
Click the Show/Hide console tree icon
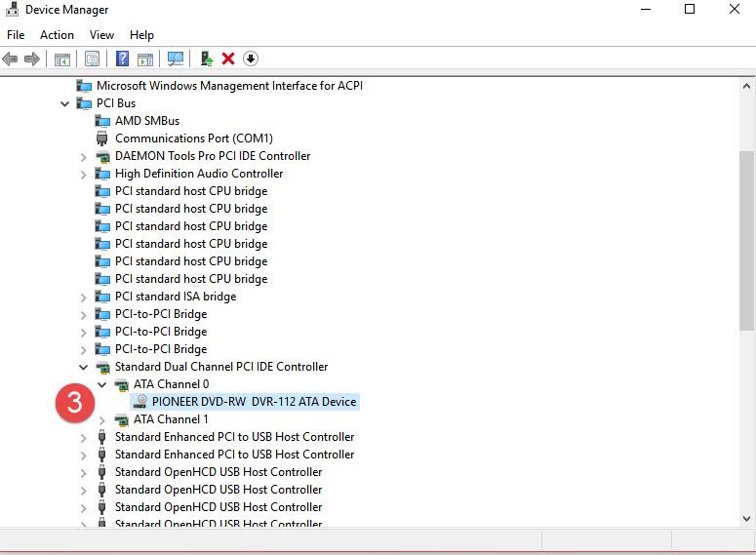pos(61,59)
